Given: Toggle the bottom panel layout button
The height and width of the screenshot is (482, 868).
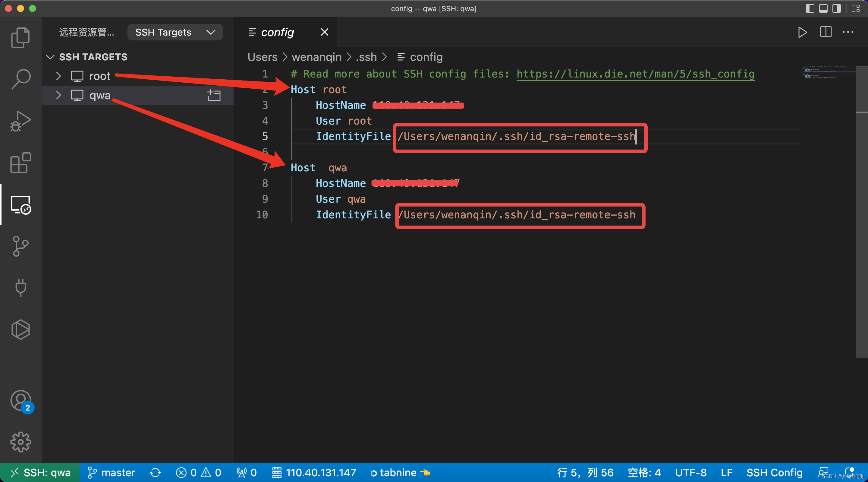Looking at the screenshot, I should tap(823, 8).
